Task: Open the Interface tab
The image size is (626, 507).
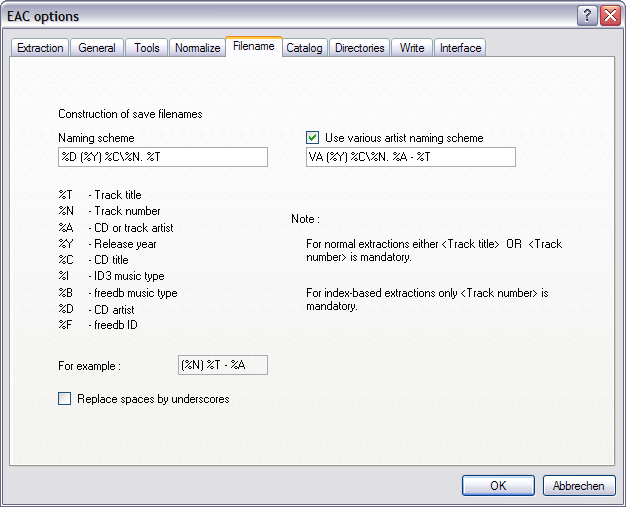Action: tap(460, 48)
